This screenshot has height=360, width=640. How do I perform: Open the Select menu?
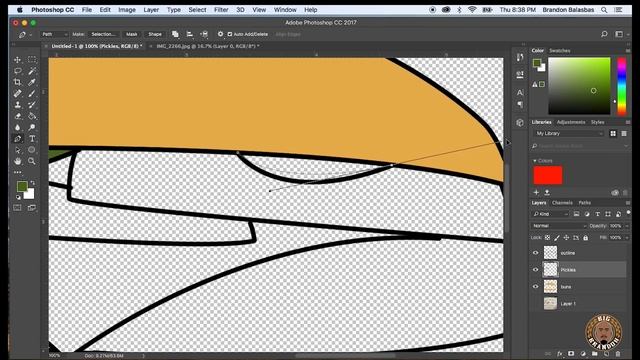pos(197,10)
